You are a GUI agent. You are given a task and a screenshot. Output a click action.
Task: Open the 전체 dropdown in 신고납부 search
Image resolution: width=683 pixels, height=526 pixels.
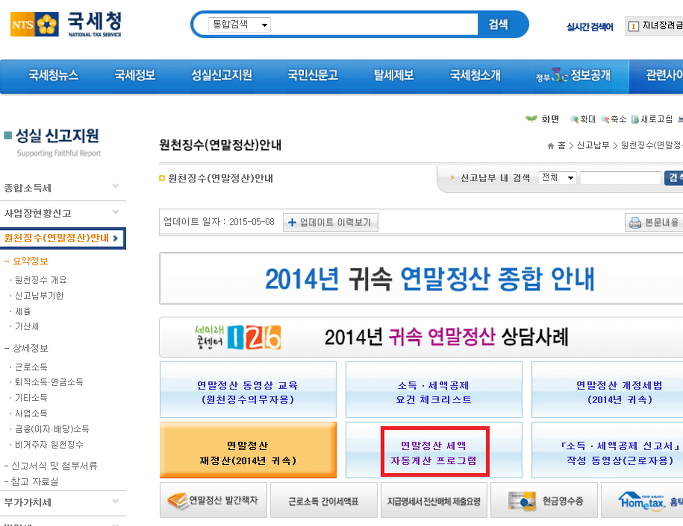click(x=557, y=178)
